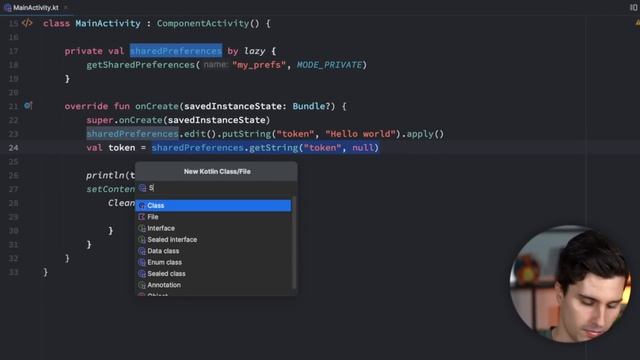Click the Kotlin class icon beside the name field
640x360 pixels.
[x=142, y=188]
